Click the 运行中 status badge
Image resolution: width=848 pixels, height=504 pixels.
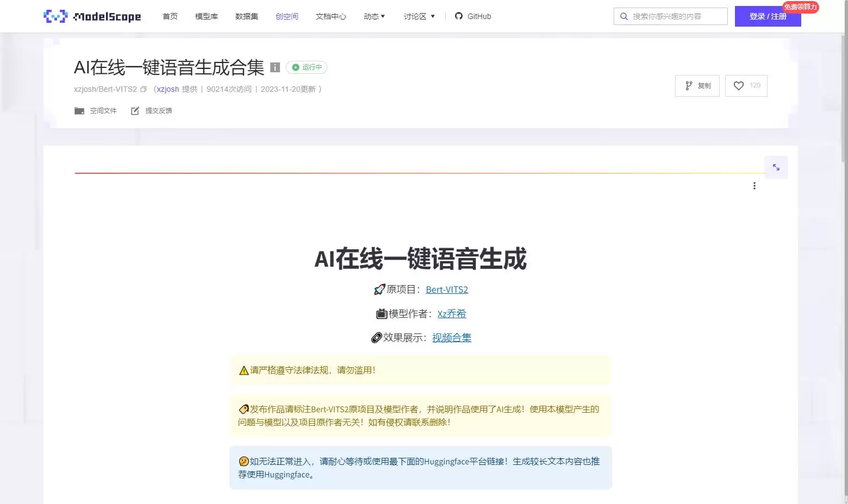pyautogui.click(x=307, y=67)
